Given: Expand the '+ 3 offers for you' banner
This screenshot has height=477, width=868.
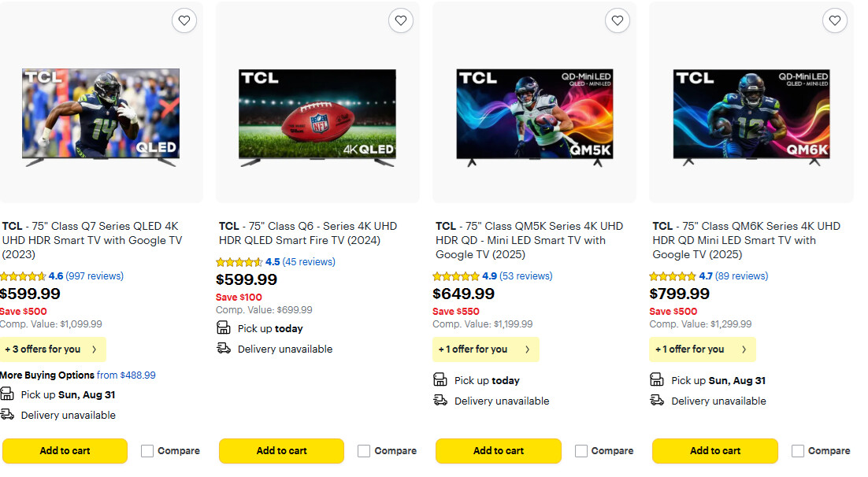Looking at the screenshot, I should pos(52,349).
